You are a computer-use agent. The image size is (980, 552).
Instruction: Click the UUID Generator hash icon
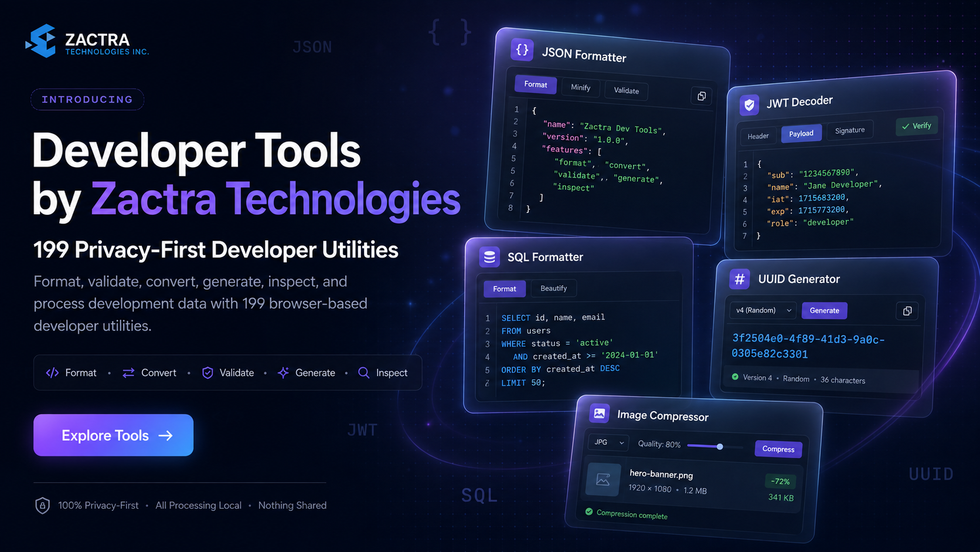(740, 279)
